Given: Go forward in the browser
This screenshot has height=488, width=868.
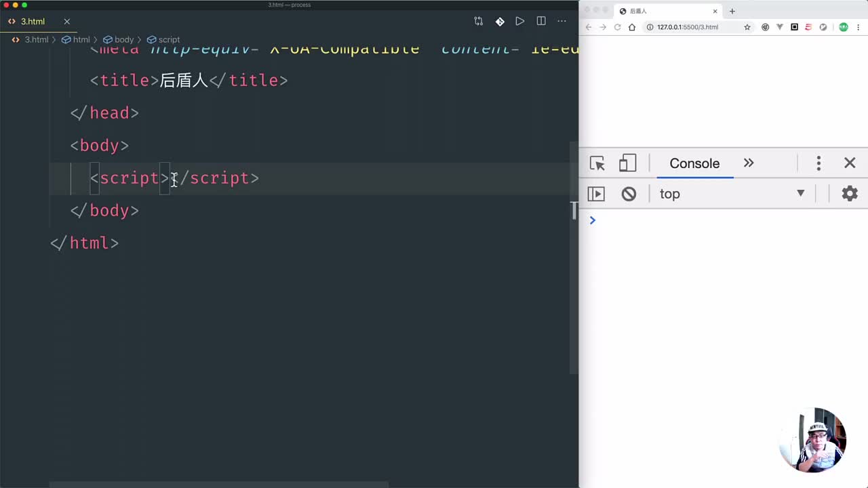Looking at the screenshot, I should click(x=603, y=27).
